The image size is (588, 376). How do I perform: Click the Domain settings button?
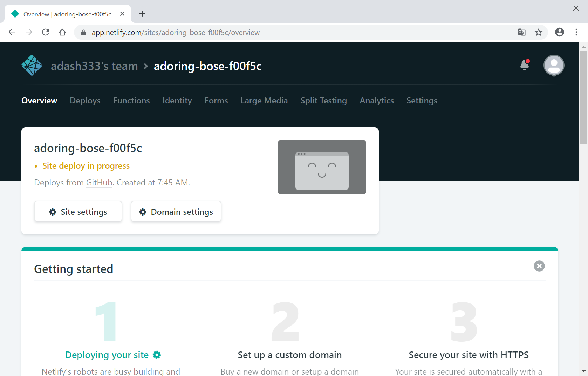(176, 212)
